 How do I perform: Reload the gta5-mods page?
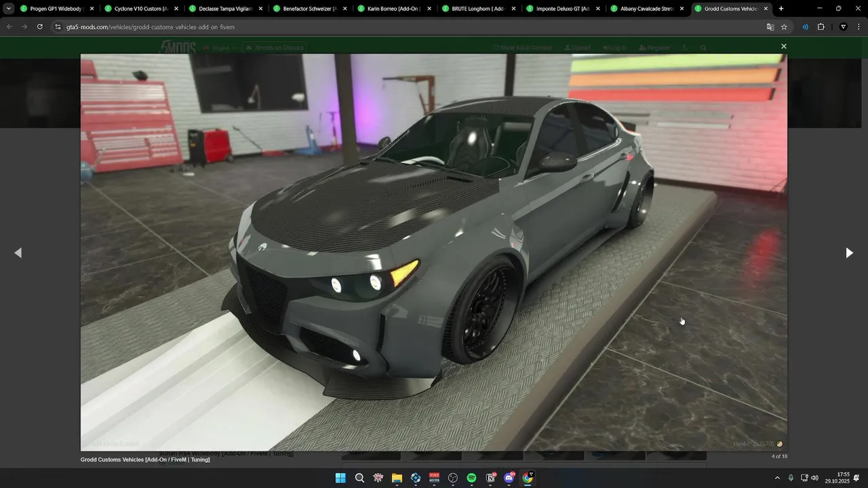point(40,26)
